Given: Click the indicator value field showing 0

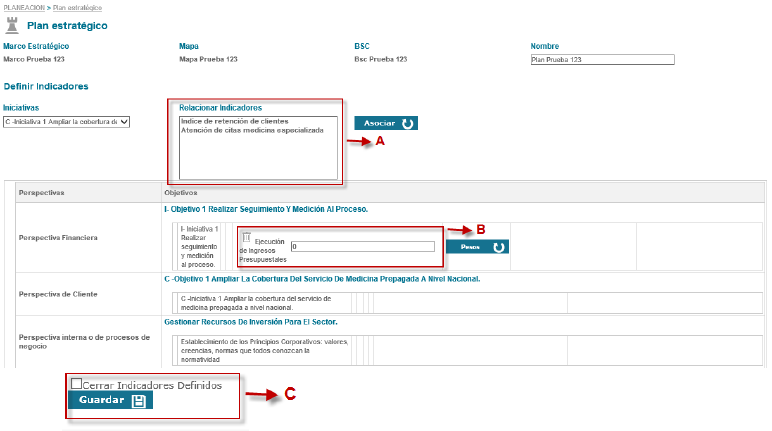Looking at the screenshot, I should point(362,246).
